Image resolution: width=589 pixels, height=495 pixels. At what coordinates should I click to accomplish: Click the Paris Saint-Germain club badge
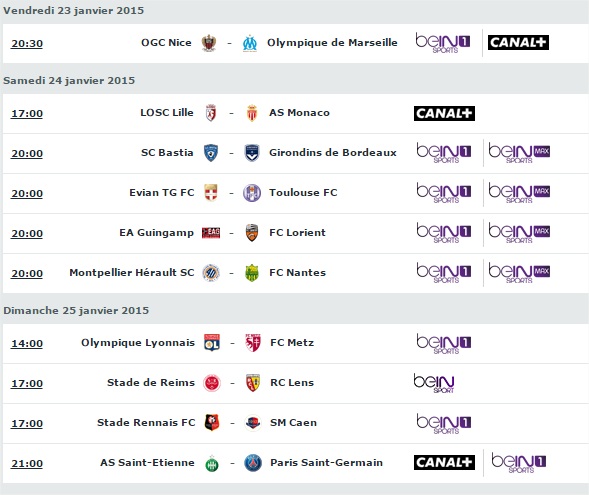253,463
